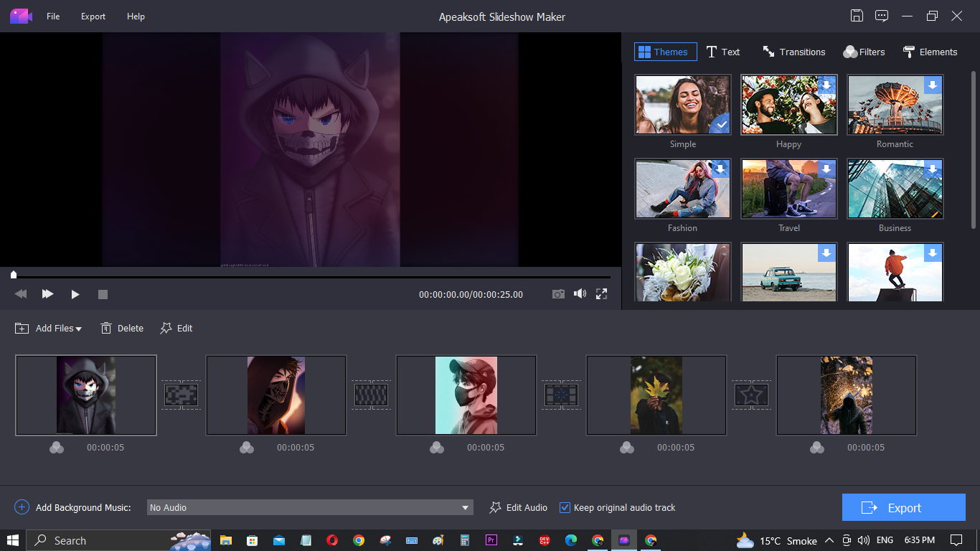
Task: Click the rewind playback button
Action: 21,294
